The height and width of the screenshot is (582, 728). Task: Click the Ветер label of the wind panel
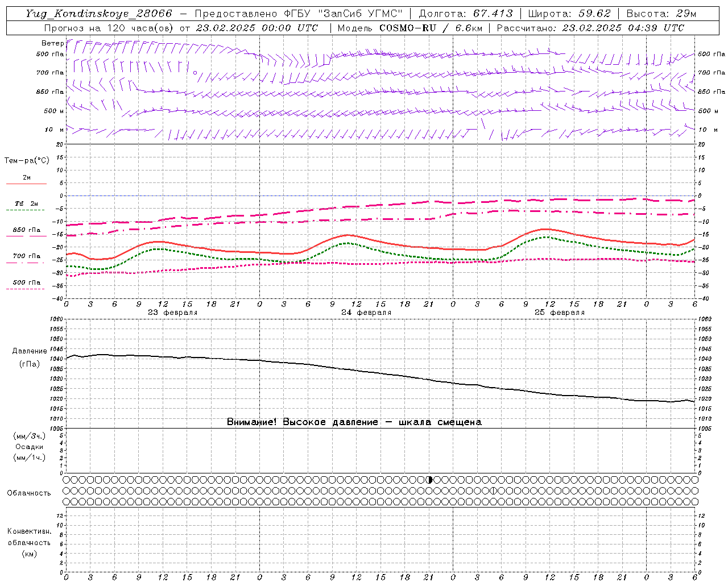coord(53,43)
